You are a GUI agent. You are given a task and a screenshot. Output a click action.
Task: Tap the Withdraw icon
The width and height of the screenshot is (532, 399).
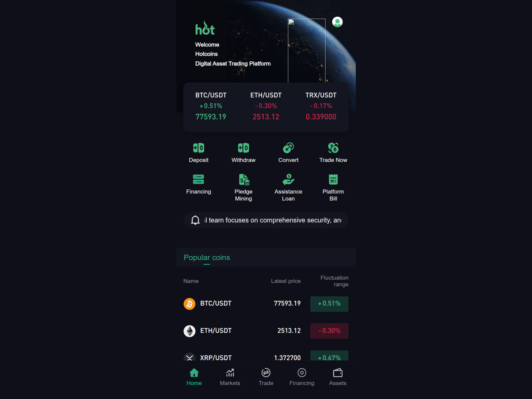coord(243,148)
